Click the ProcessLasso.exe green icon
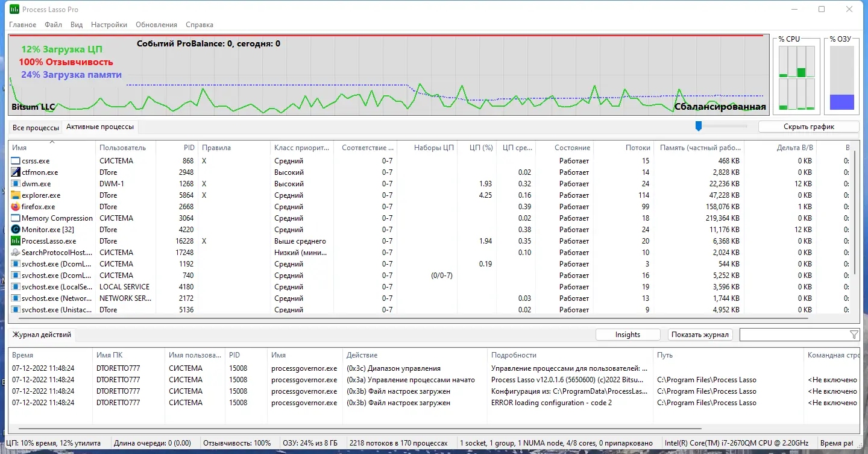The width and height of the screenshot is (868, 454). click(x=16, y=241)
